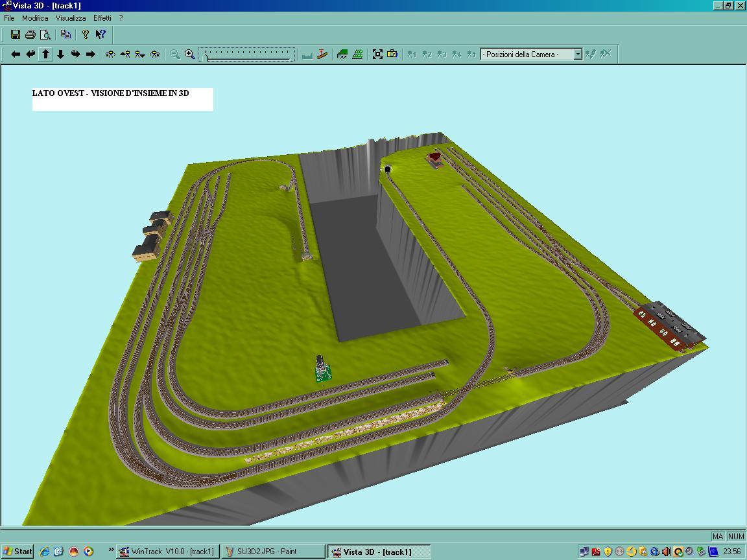Jump to camera position 2
Screen dimensions: 747x560
point(427,54)
